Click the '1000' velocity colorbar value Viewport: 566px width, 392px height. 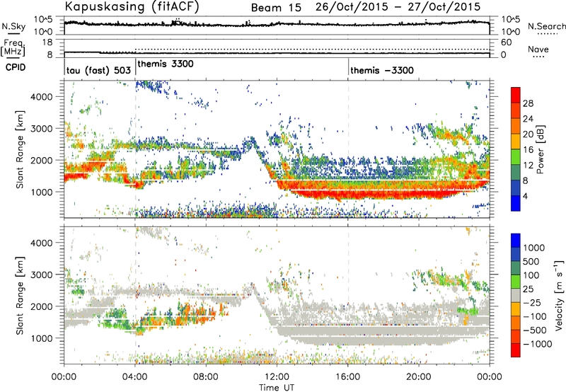tap(534, 248)
